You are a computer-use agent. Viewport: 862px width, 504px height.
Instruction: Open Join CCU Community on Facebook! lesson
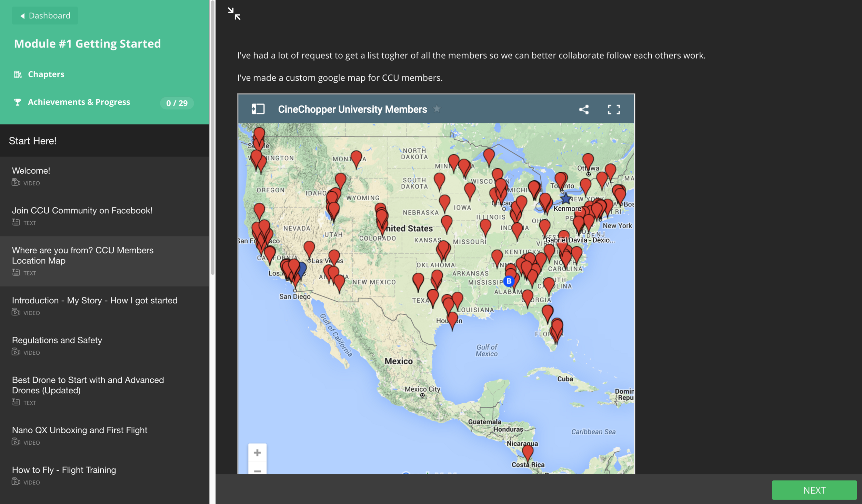point(104,216)
